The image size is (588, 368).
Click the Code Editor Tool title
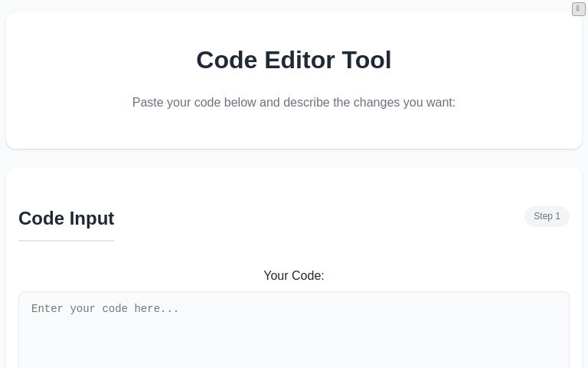(x=294, y=60)
